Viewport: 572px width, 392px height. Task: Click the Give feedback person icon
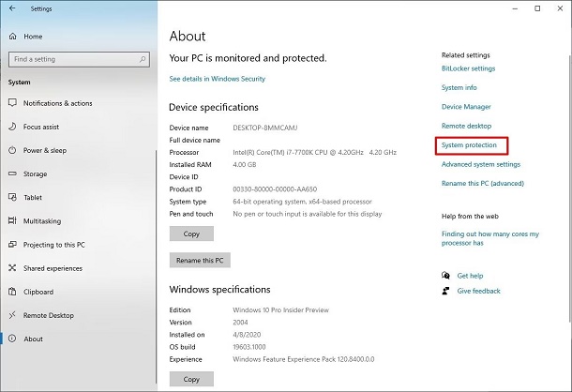click(445, 291)
